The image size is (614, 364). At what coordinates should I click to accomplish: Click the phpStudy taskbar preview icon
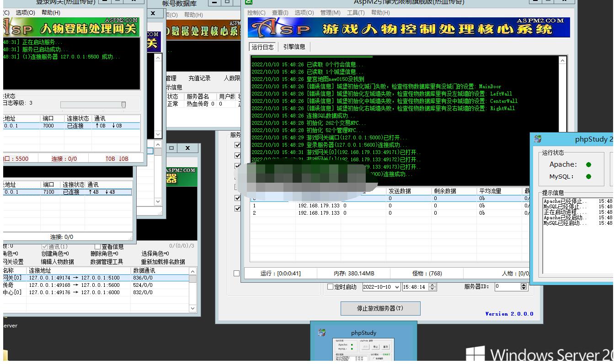coord(322,333)
